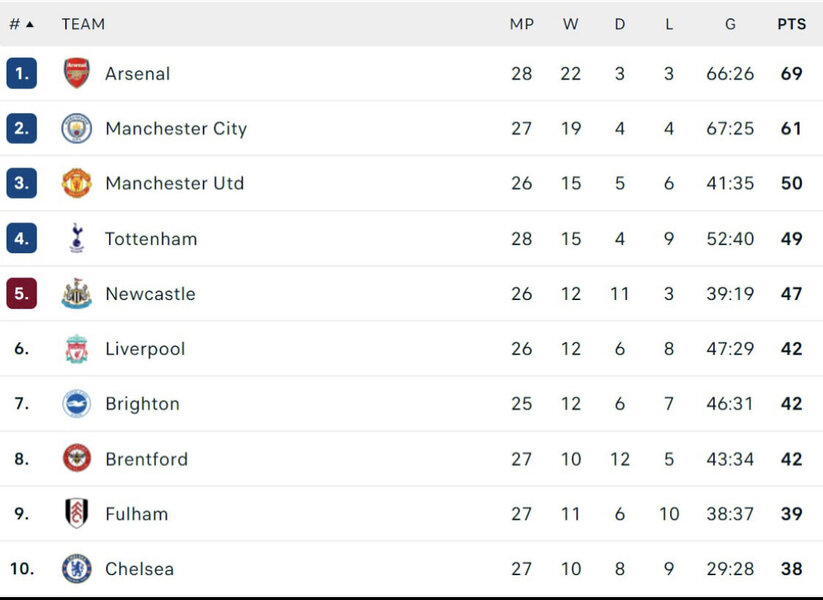823x600 pixels.
Task: Click the Brighton club crest icon
Action: point(77,404)
